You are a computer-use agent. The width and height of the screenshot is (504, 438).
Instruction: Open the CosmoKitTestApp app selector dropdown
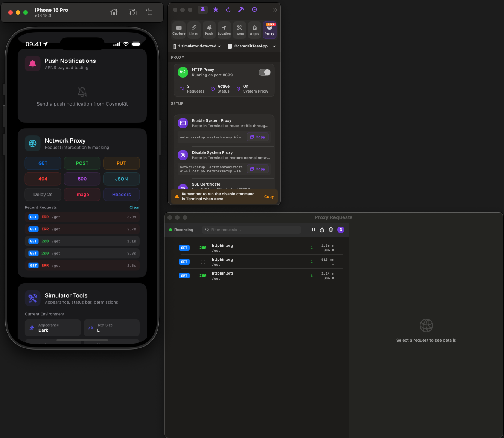click(x=252, y=46)
